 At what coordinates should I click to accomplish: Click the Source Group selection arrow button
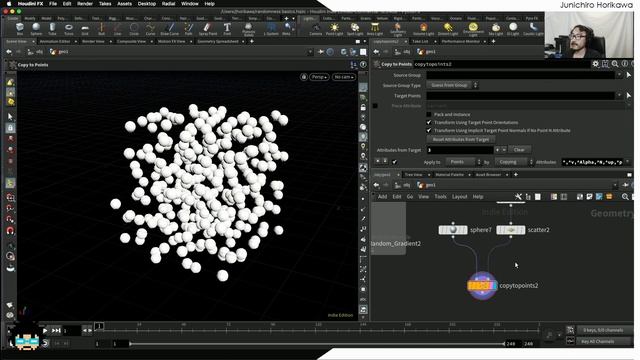(x=629, y=75)
